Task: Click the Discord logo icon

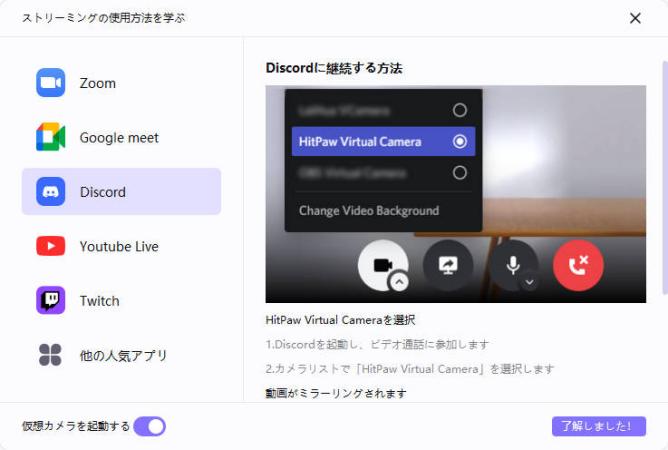Action: click(x=51, y=192)
